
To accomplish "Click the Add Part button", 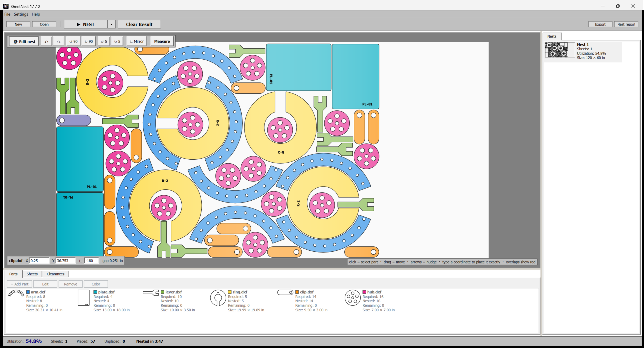I will tap(19, 284).
